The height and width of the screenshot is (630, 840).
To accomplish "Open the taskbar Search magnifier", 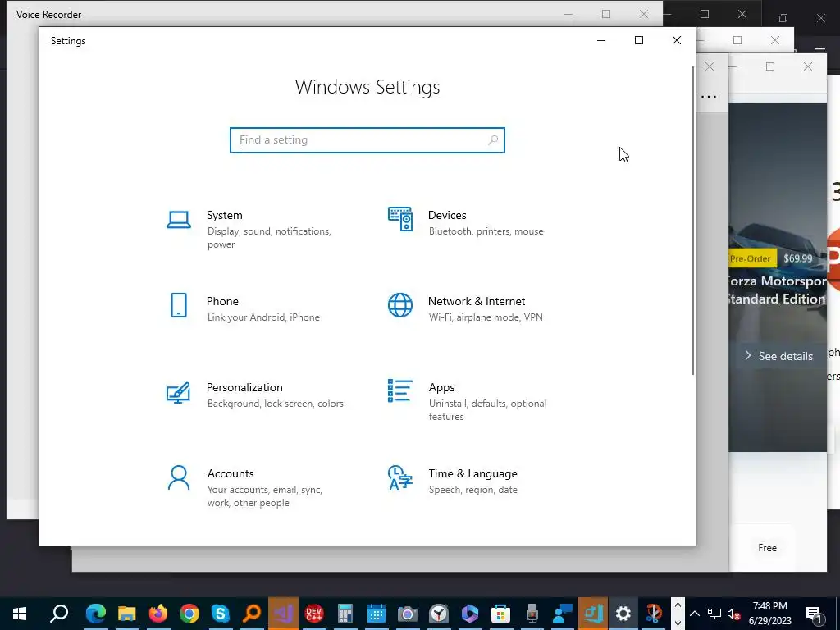I will coord(59,614).
